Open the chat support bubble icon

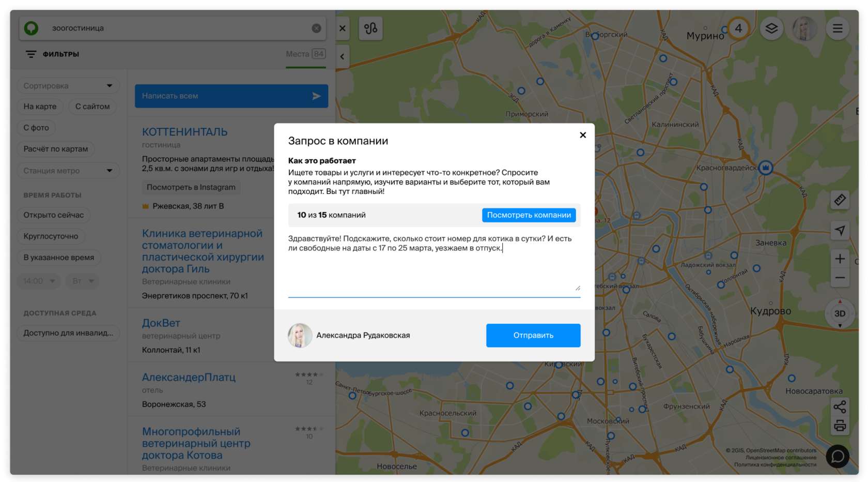pos(838,456)
